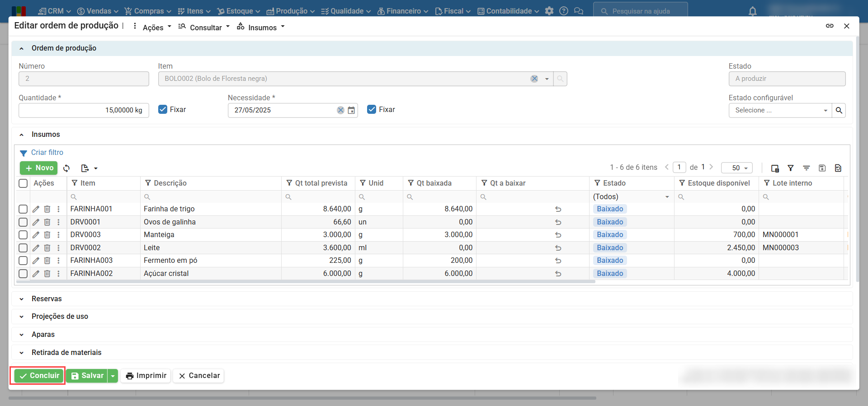The image size is (868, 406).
Task: Toggle the Fixar checkbox next to Necessidade
Action: click(x=372, y=109)
